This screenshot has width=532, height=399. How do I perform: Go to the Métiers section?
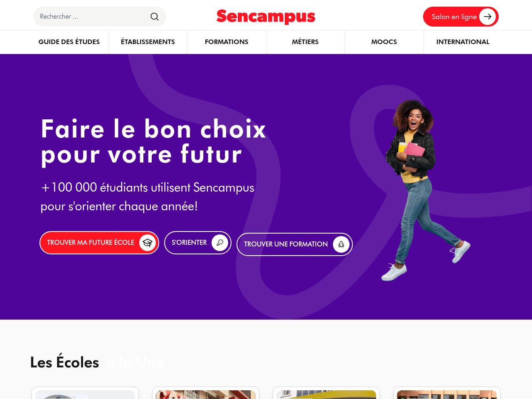click(305, 42)
